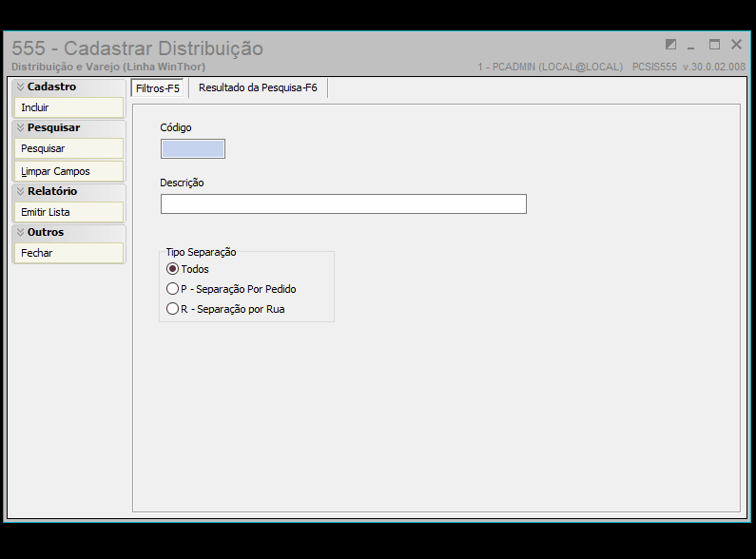Click the PCSIS555 version text
The height and width of the screenshot is (559, 756).
[x=688, y=67]
